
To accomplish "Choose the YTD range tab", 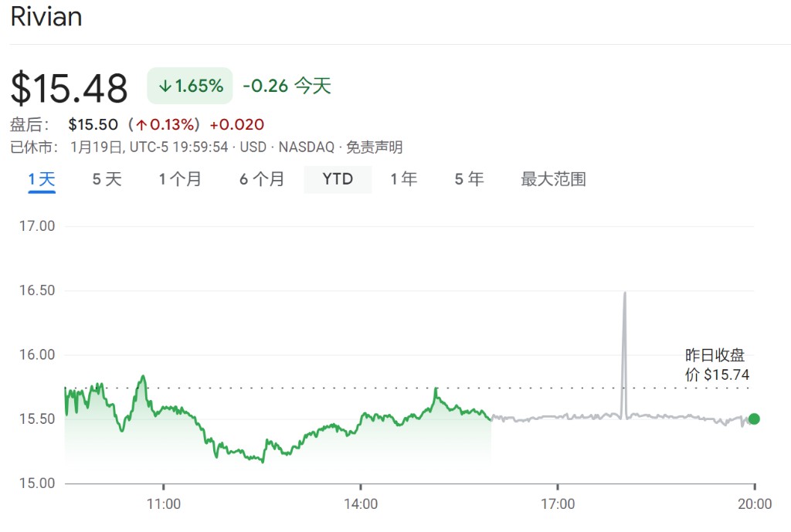I will pyautogui.click(x=338, y=179).
